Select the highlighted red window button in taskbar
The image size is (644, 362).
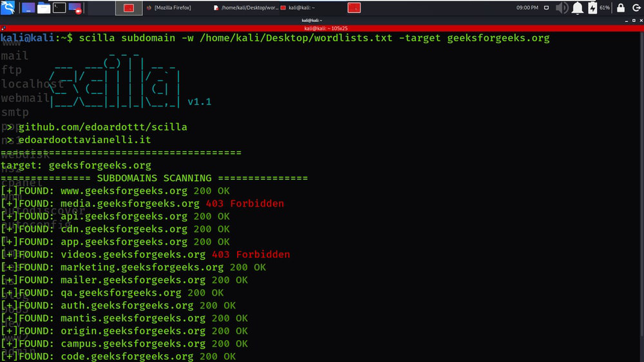tap(129, 8)
